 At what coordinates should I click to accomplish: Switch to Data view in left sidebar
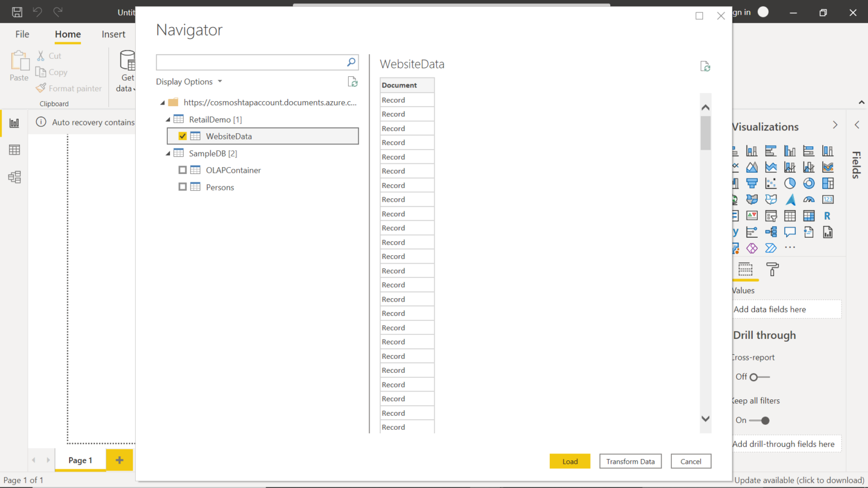[x=14, y=149]
